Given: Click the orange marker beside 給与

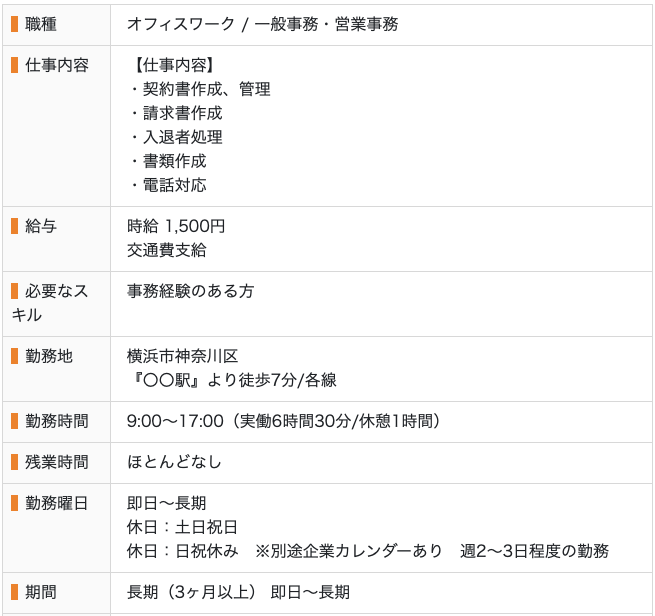Looking at the screenshot, I should click(15, 226).
